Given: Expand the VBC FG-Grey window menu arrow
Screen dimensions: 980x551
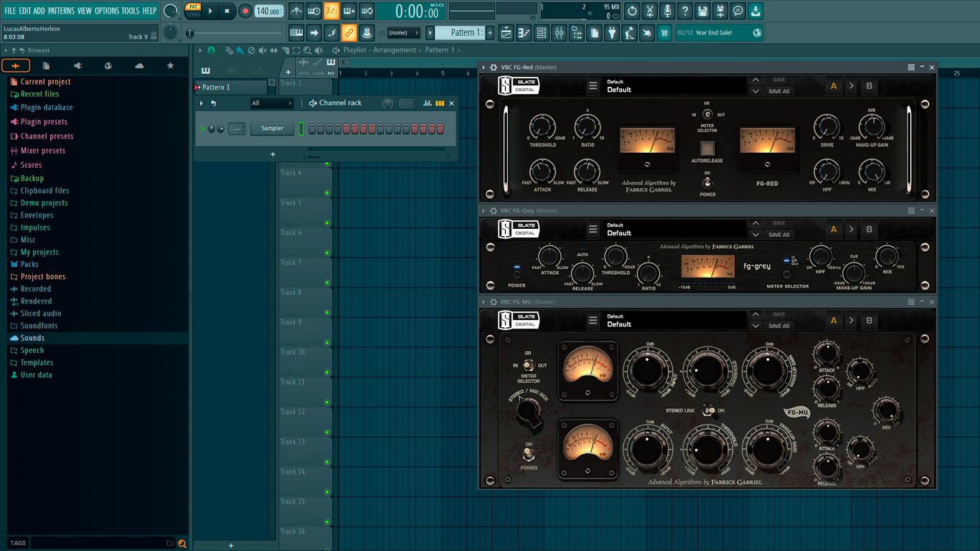Looking at the screenshot, I should 484,211.
